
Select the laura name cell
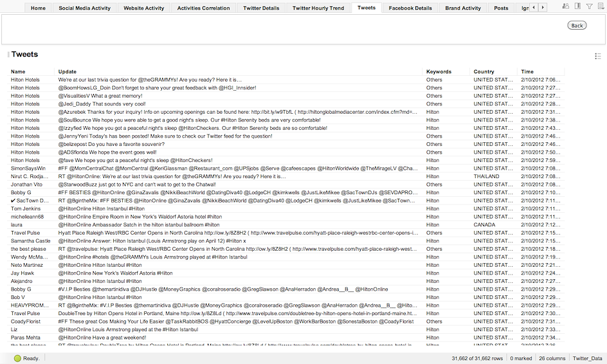tap(17, 224)
